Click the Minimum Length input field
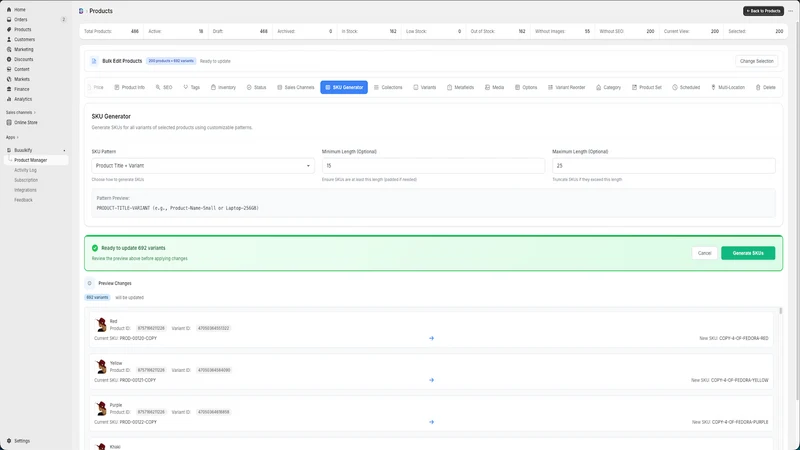This screenshot has height=450, width=800. click(433, 166)
